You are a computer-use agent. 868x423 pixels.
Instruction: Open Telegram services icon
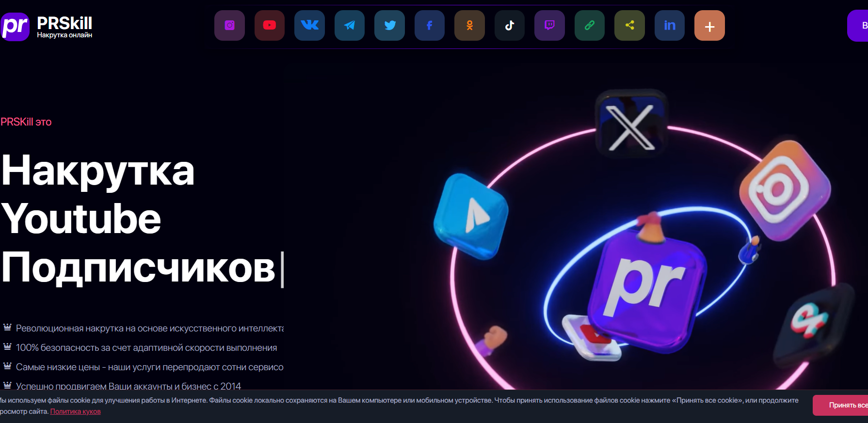coord(350,25)
